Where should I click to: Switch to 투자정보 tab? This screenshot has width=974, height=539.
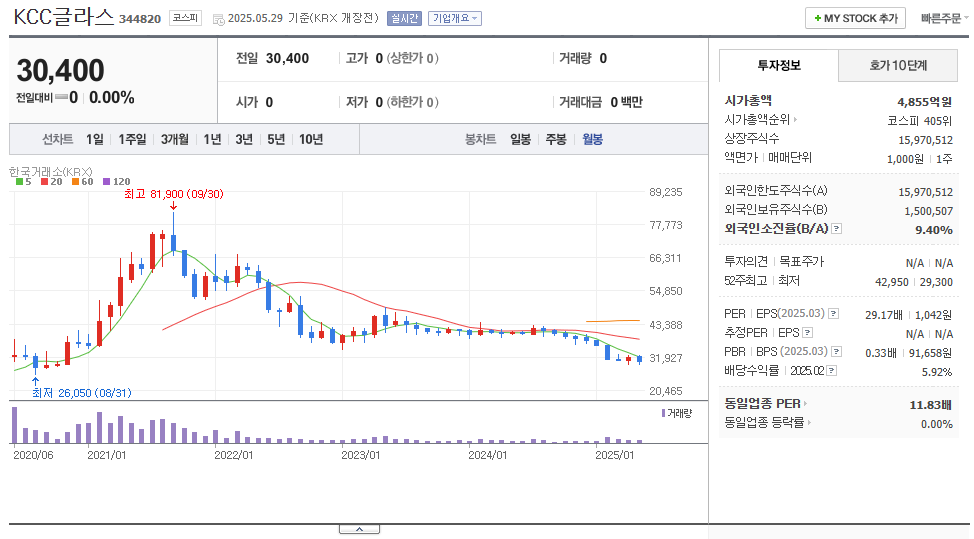[x=778, y=65]
